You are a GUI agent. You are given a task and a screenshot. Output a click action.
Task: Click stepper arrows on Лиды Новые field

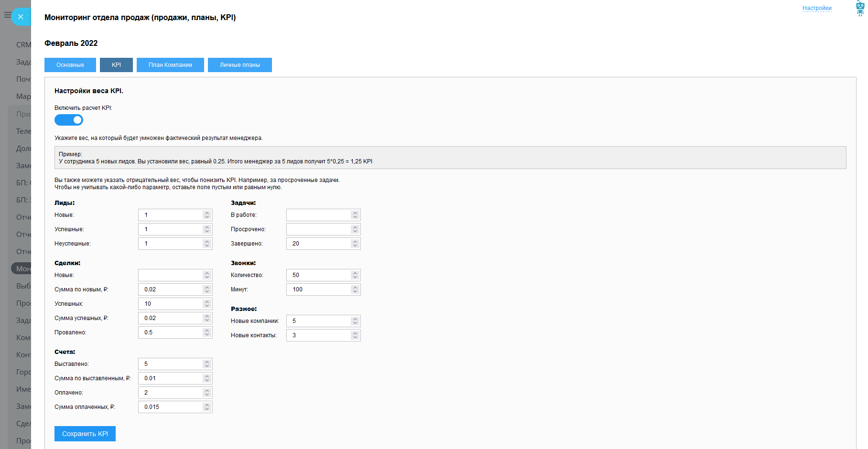207,215
